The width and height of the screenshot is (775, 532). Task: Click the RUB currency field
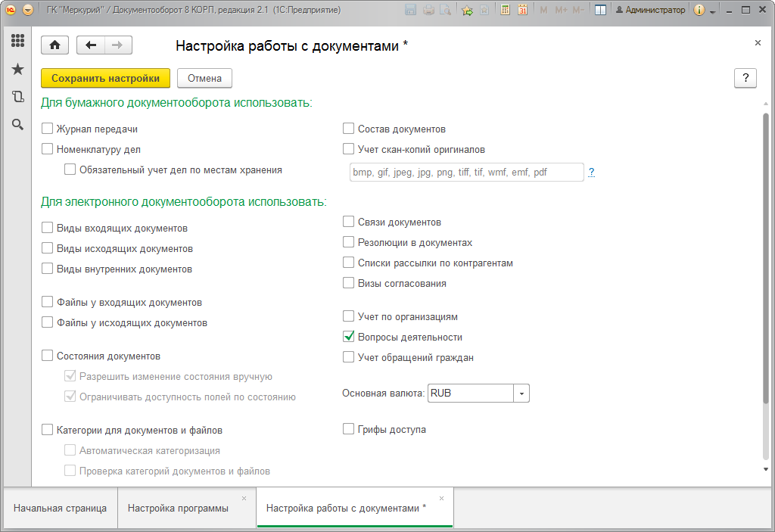click(471, 394)
